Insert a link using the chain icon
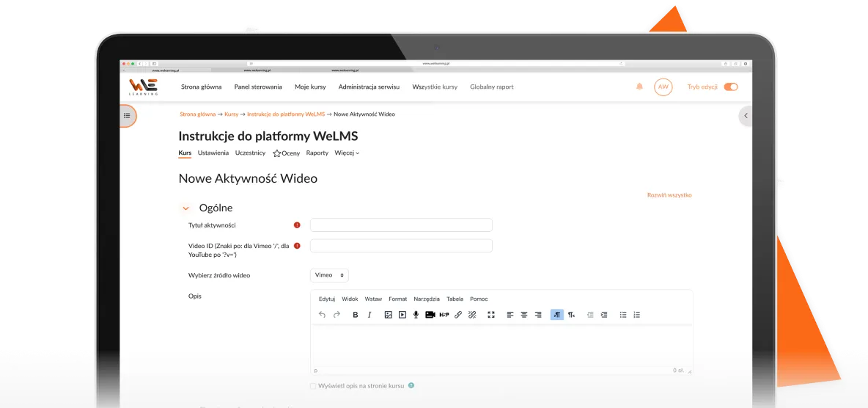Image resolution: width=868 pixels, height=408 pixels. tap(457, 315)
